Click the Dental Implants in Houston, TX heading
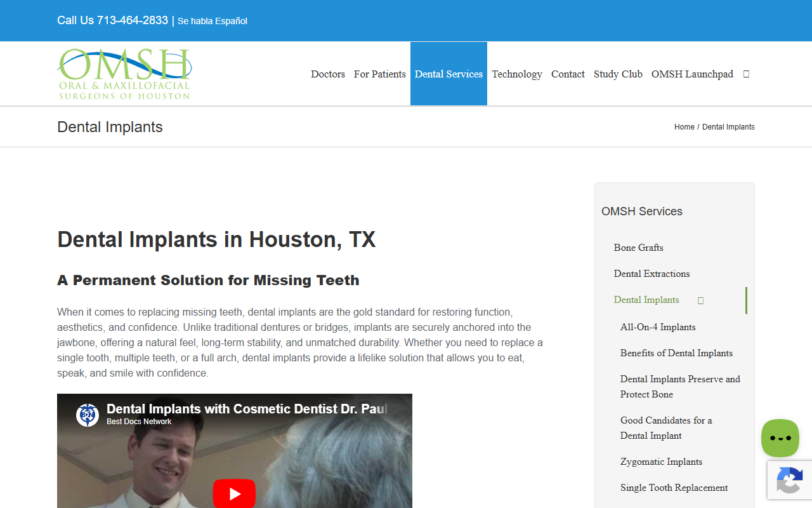 216,239
